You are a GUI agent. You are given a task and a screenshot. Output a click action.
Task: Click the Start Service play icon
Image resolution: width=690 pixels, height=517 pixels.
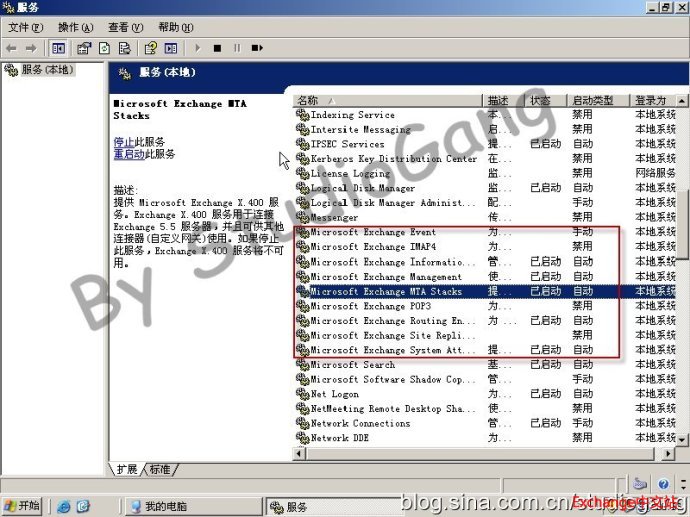tap(198, 47)
